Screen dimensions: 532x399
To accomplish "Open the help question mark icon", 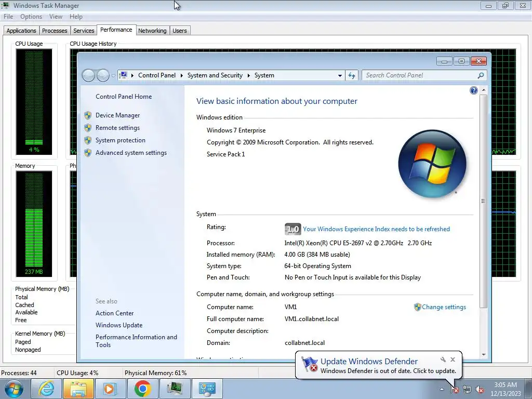I will (474, 90).
